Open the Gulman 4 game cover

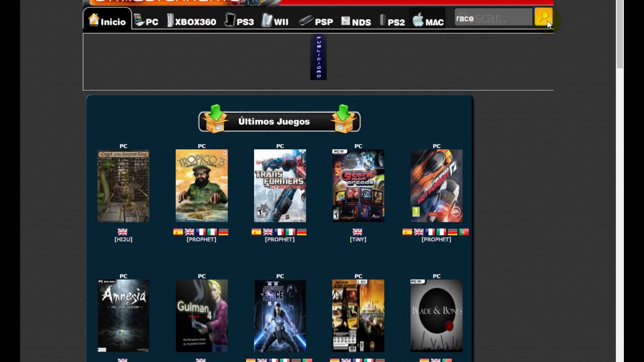[202, 316]
